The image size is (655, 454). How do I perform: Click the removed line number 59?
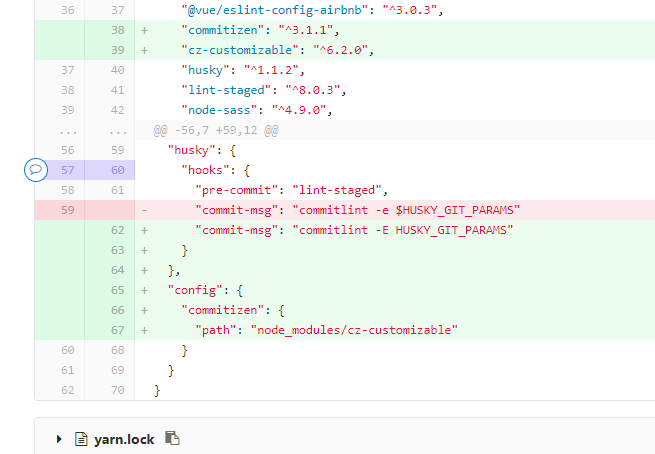pyautogui.click(x=68, y=210)
